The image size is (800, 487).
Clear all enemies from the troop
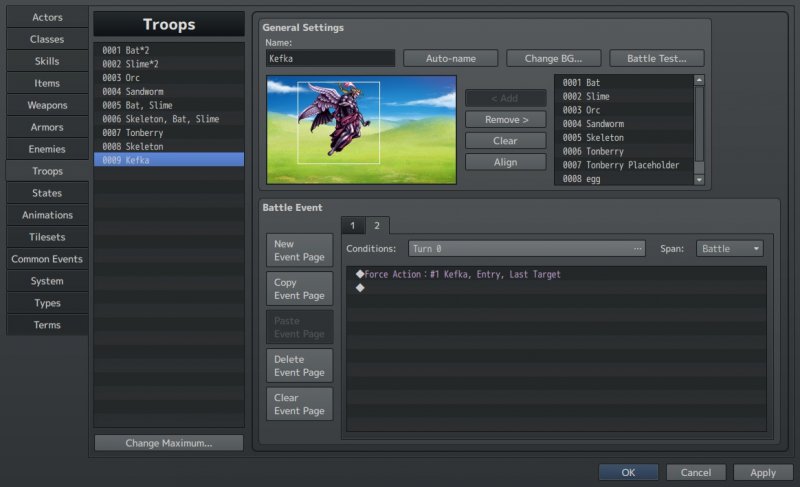point(506,141)
